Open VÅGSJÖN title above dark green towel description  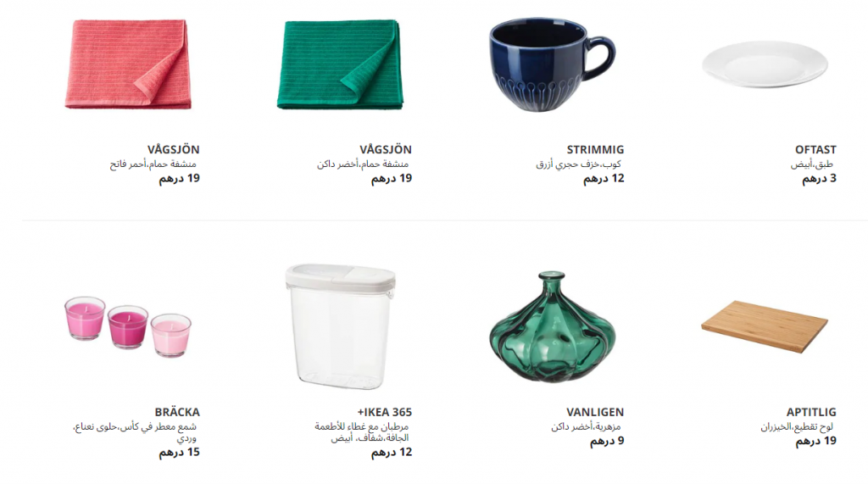[x=386, y=149]
